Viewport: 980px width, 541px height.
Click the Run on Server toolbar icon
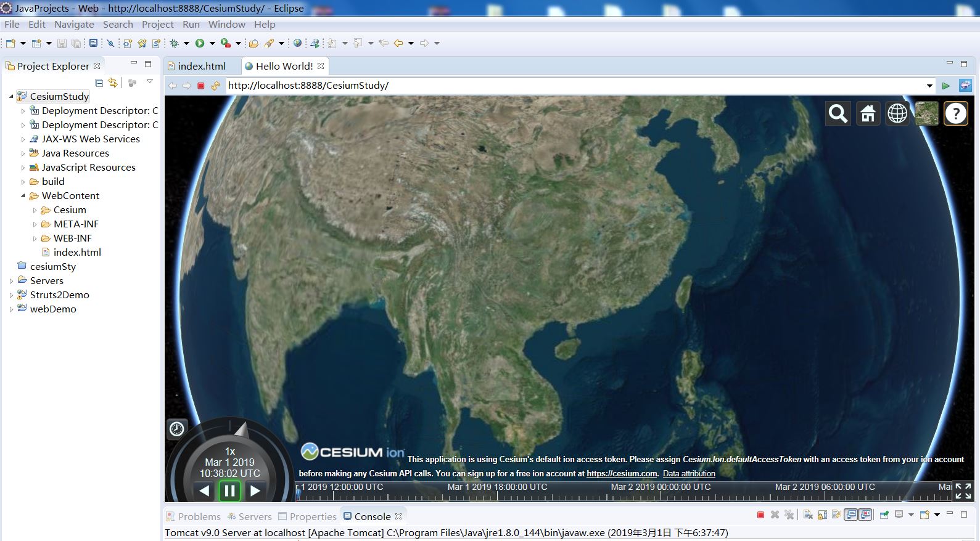click(315, 43)
